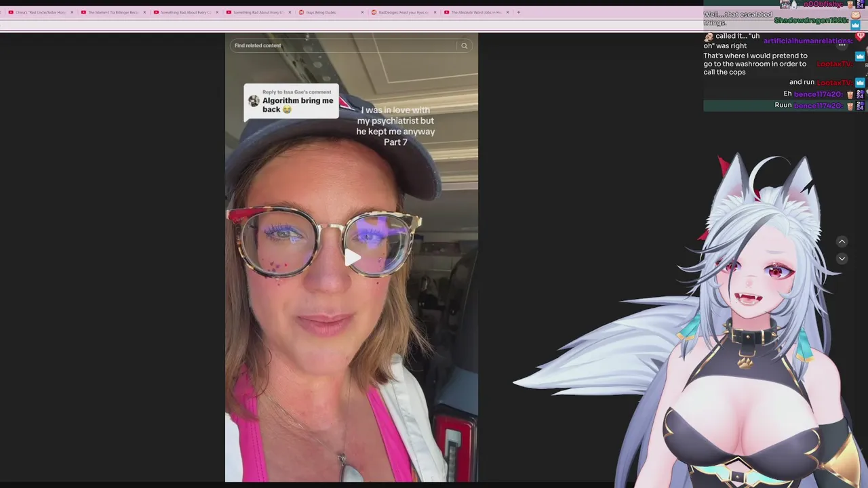The image size is (868, 488).
Task: Click the 'Reply to Issa Gae's comment' text
Action: pos(297,91)
